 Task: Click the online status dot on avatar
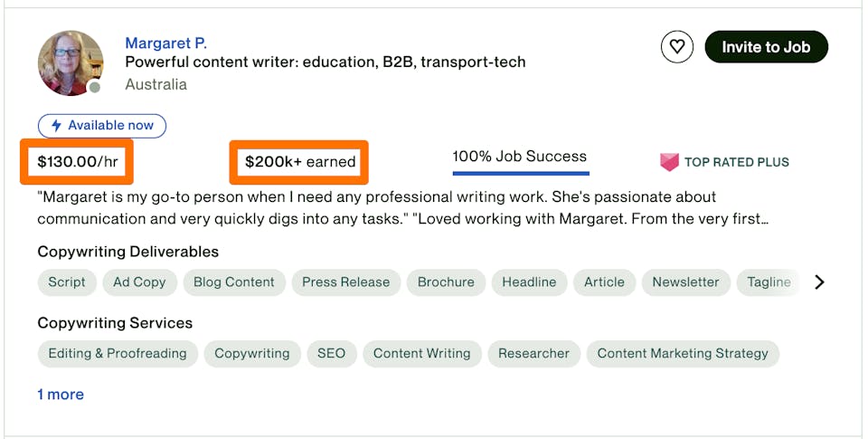(x=94, y=88)
